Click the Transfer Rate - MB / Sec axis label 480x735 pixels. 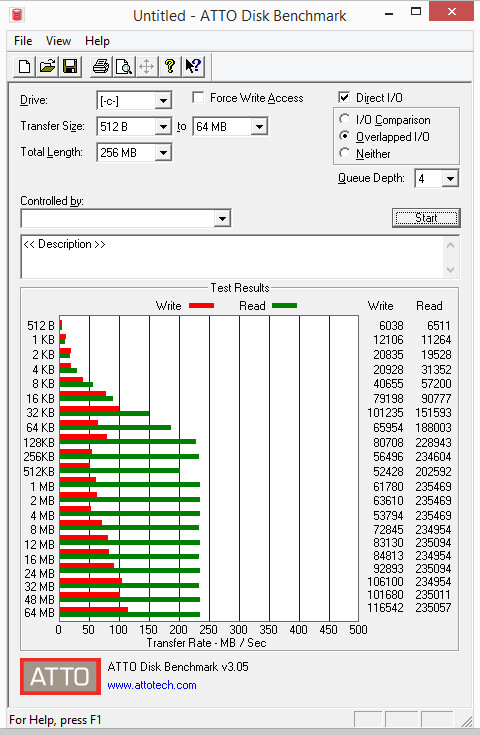pos(206,643)
